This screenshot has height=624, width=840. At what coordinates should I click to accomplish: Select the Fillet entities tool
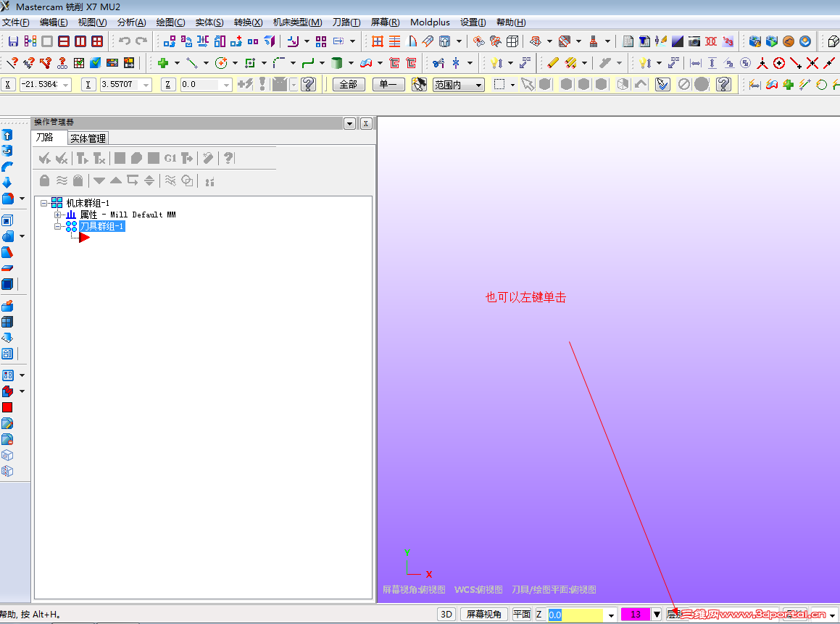[x=279, y=63]
